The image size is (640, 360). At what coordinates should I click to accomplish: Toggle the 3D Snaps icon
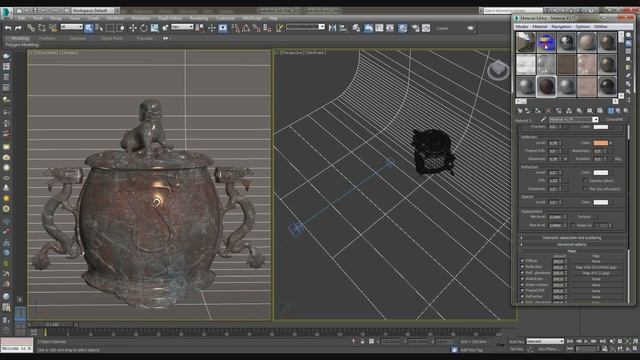click(236, 28)
